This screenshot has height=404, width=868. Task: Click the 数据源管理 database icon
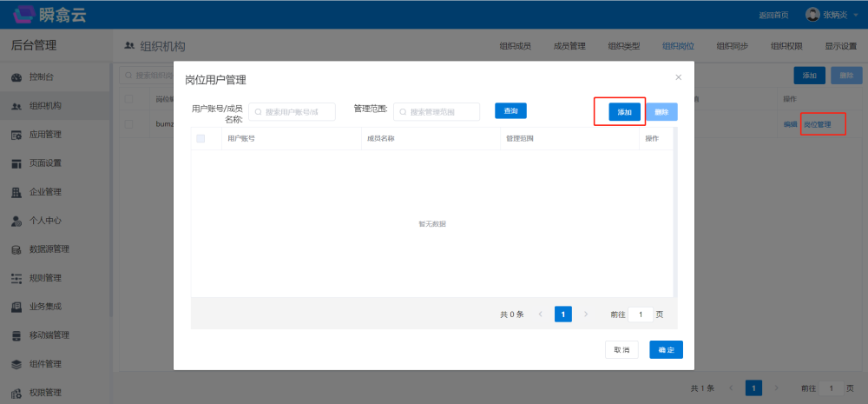pyautogui.click(x=16, y=249)
